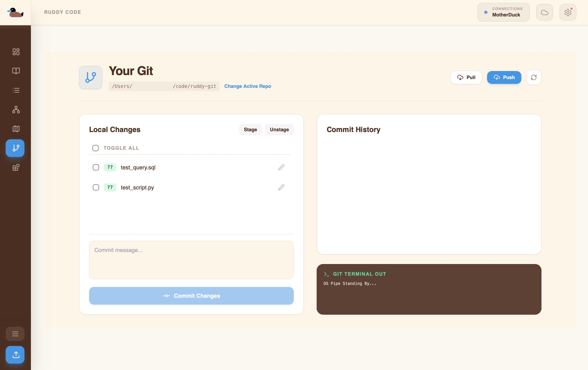Check the test_query.sql checkbox
Image resolution: width=588 pixels, height=370 pixels.
96,167
